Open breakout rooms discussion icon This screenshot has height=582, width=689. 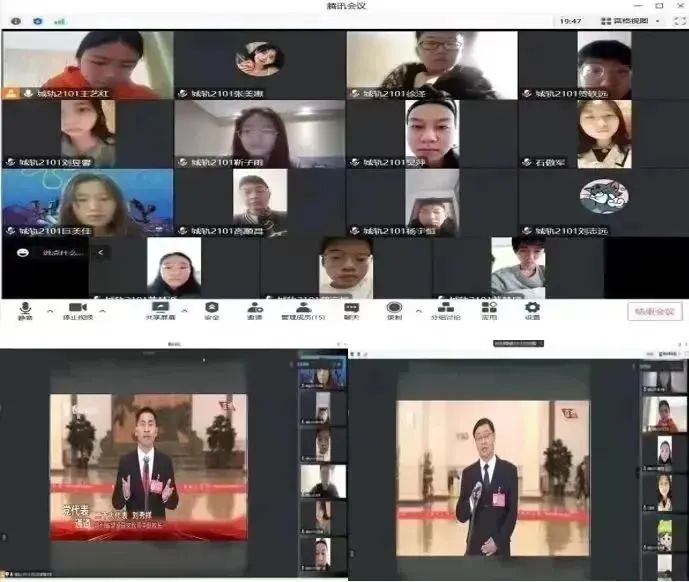[x=445, y=310]
